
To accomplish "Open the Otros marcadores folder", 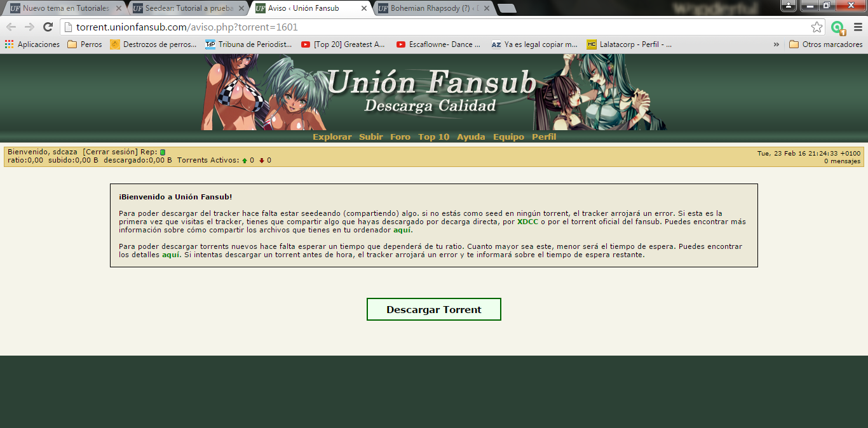I will [825, 44].
